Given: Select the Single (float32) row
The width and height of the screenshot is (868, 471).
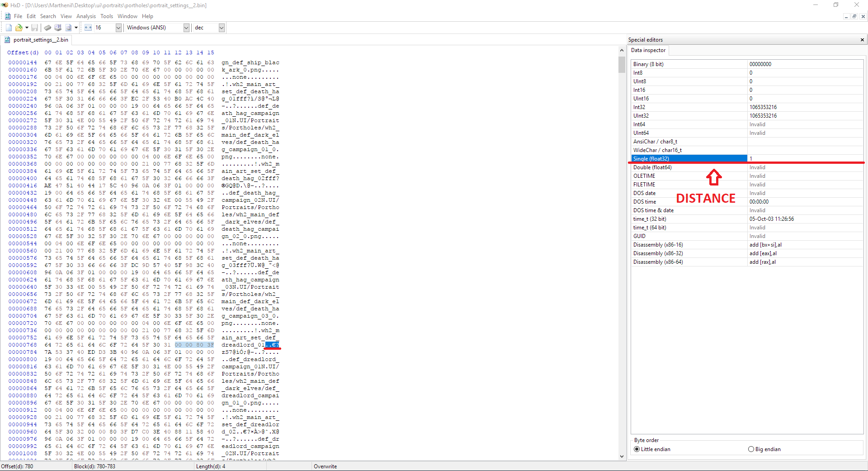Looking at the screenshot, I should 747,159.
